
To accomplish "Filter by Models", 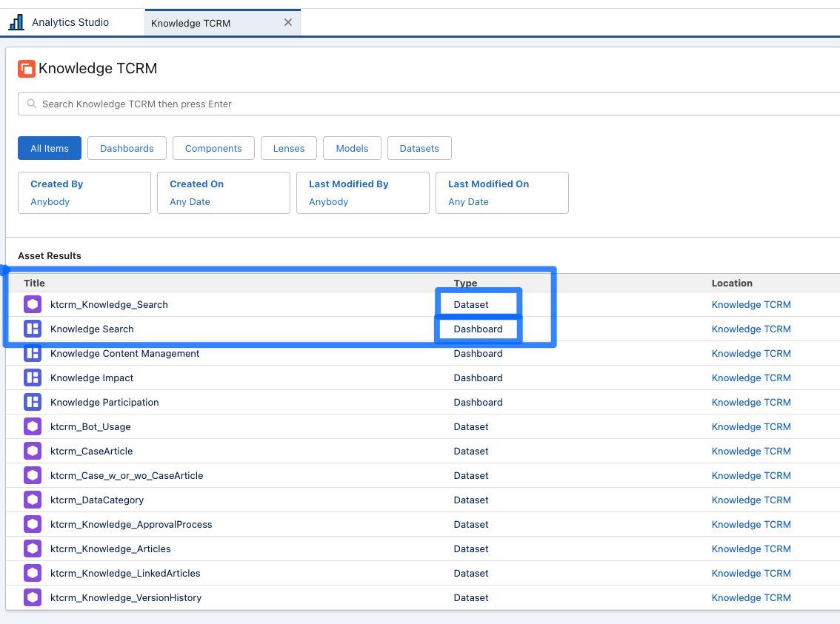I will [352, 148].
